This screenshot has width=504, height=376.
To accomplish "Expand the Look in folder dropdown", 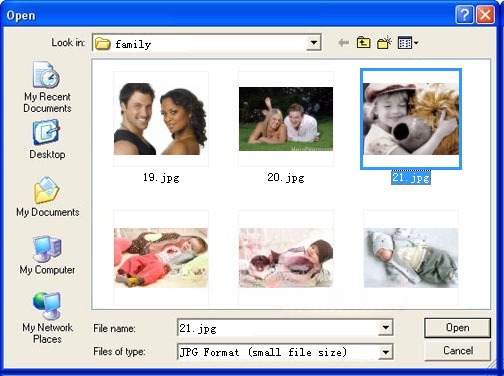I will (313, 43).
